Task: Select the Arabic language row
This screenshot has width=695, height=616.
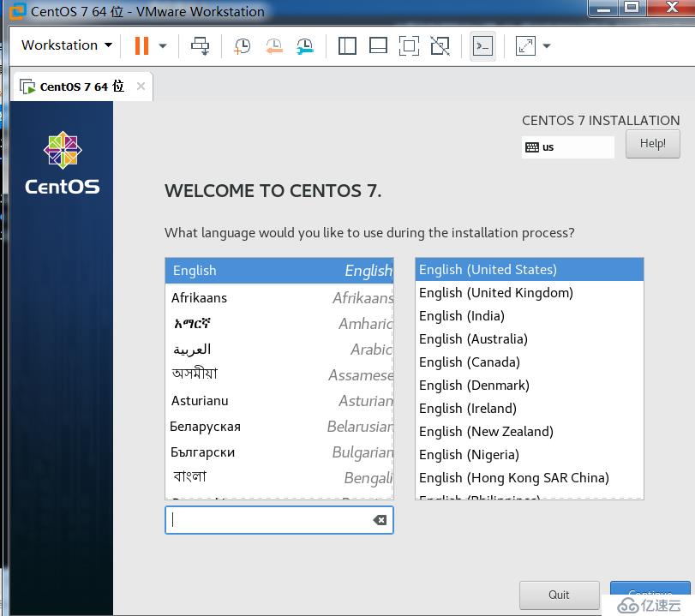Action: click(279, 350)
